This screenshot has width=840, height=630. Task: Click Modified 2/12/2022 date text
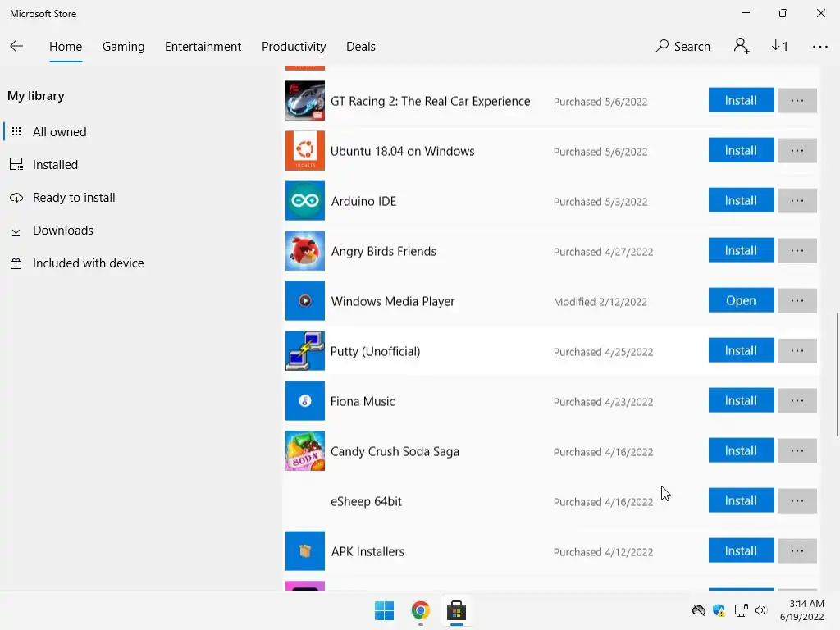pyautogui.click(x=600, y=302)
